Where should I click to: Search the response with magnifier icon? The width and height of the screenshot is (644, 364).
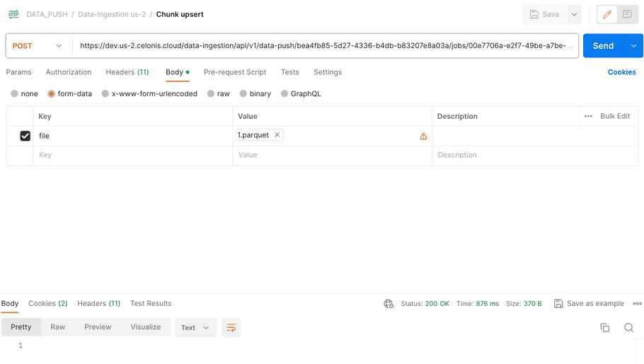(628, 327)
